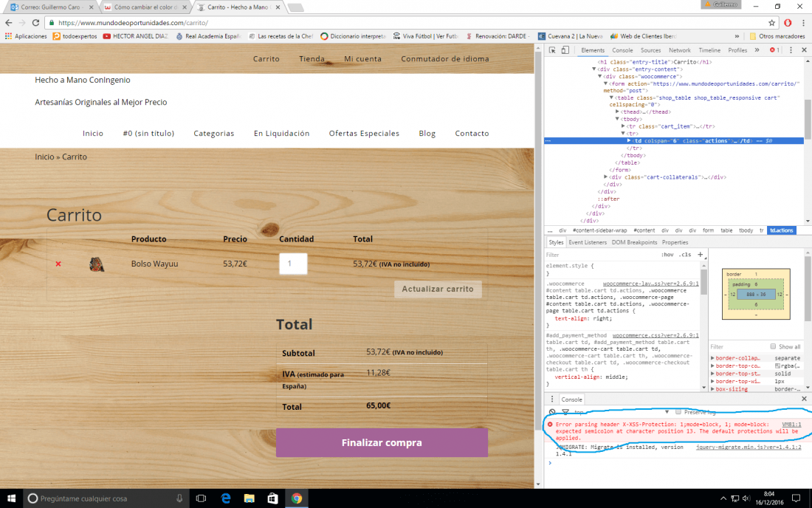Open the Event Listeners pane tab
The height and width of the screenshot is (508, 812).
(x=588, y=242)
